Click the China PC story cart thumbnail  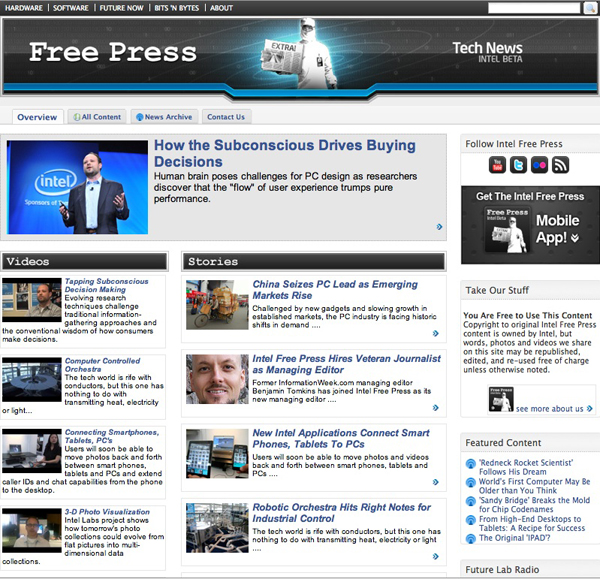point(217,305)
